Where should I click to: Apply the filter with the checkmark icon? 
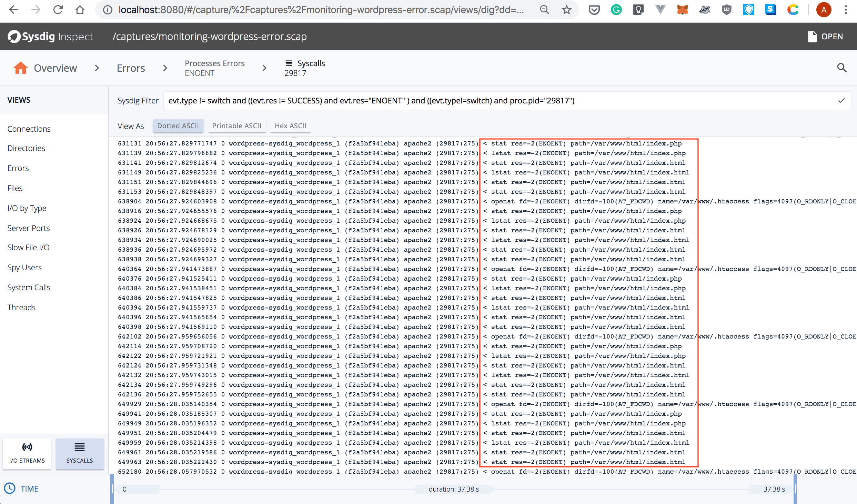841,101
